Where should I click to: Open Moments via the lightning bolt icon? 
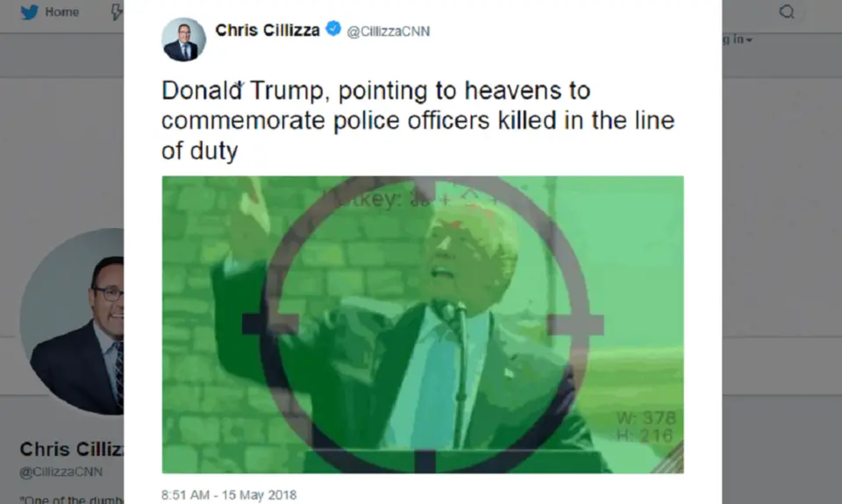(x=117, y=11)
